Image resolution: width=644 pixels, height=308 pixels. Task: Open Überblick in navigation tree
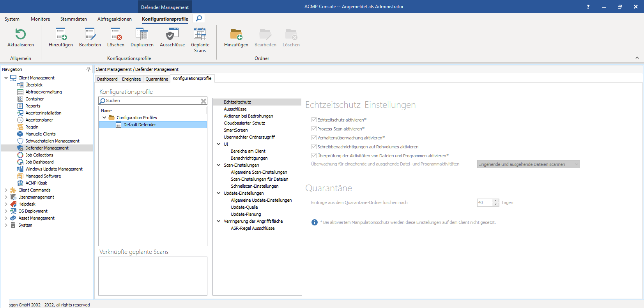pyautogui.click(x=34, y=85)
